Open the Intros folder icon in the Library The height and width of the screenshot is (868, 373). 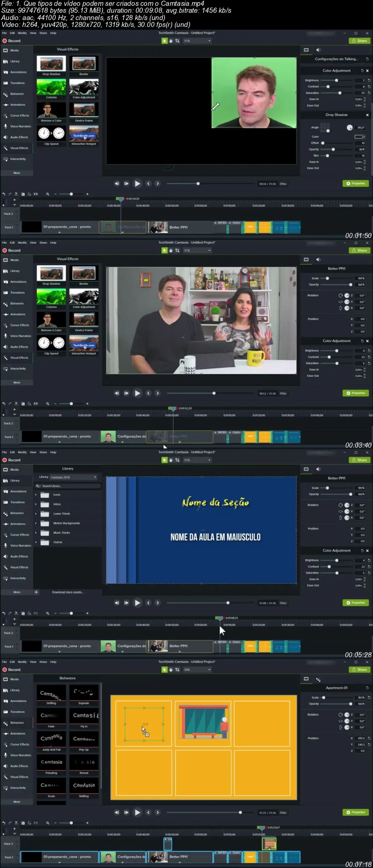pyautogui.click(x=45, y=505)
